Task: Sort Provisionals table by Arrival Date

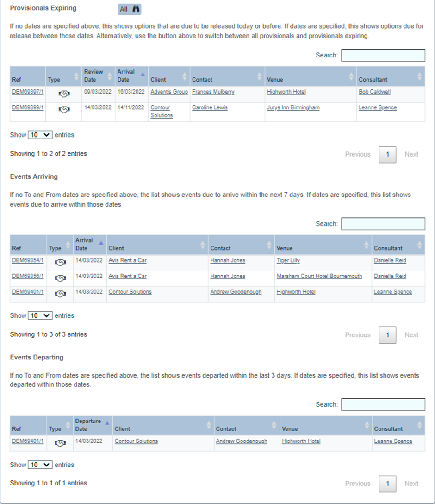Action: click(x=131, y=76)
